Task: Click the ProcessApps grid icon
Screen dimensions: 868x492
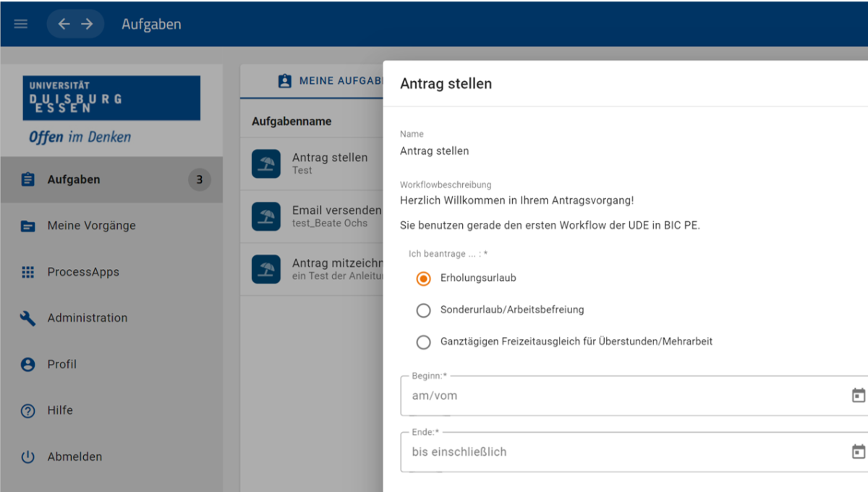Action: [28, 272]
